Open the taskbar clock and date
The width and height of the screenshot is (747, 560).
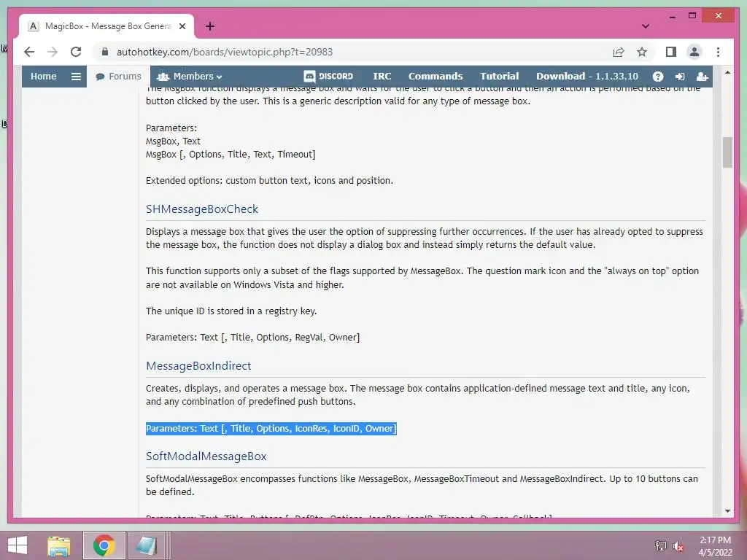click(x=715, y=546)
